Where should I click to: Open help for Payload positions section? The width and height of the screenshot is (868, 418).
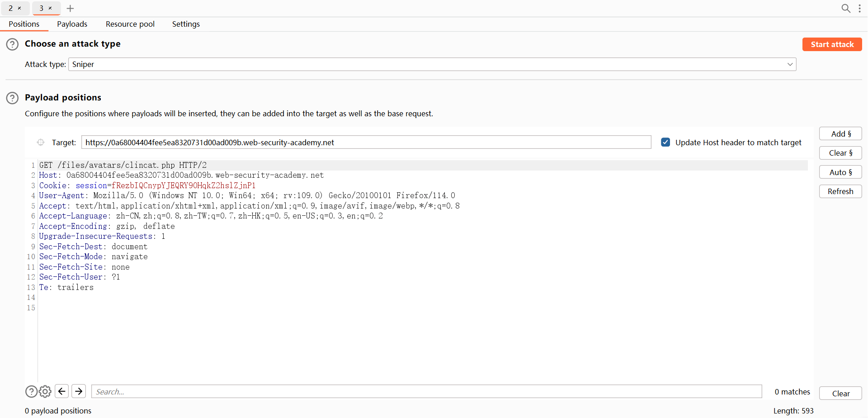[x=12, y=98]
